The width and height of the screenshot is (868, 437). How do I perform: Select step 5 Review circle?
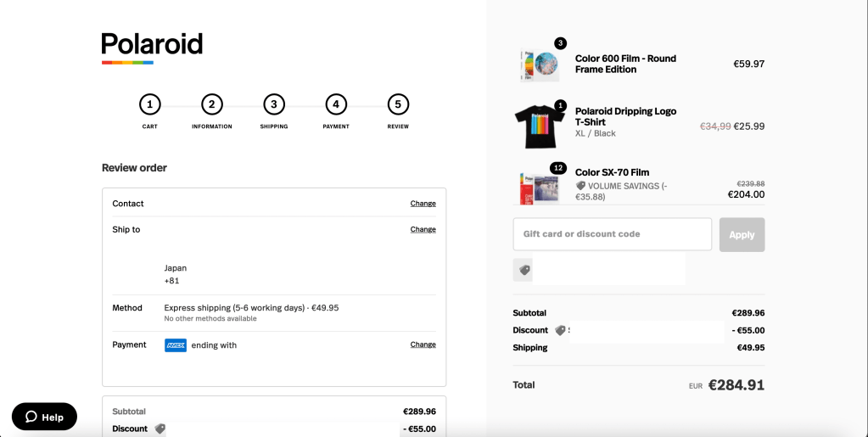(x=398, y=104)
